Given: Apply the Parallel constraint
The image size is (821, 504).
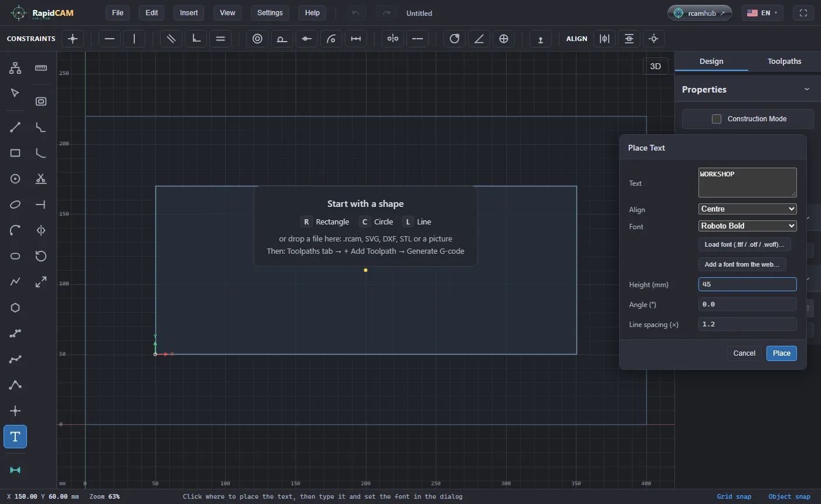Looking at the screenshot, I should point(171,39).
